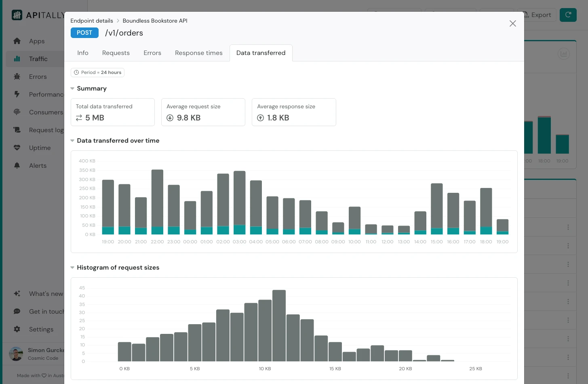Image resolution: width=588 pixels, height=384 pixels.
Task: Open the Requests tab
Action: click(x=116, y=53)
